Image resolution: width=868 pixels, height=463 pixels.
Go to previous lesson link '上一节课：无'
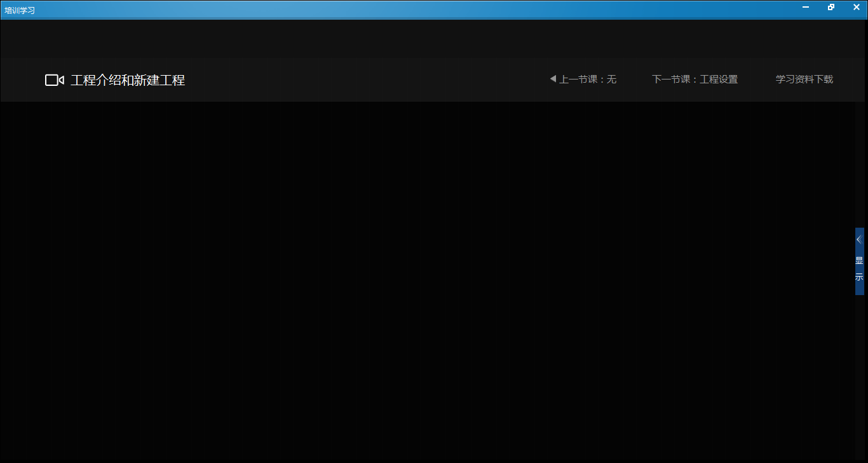[x=583, y=79]
